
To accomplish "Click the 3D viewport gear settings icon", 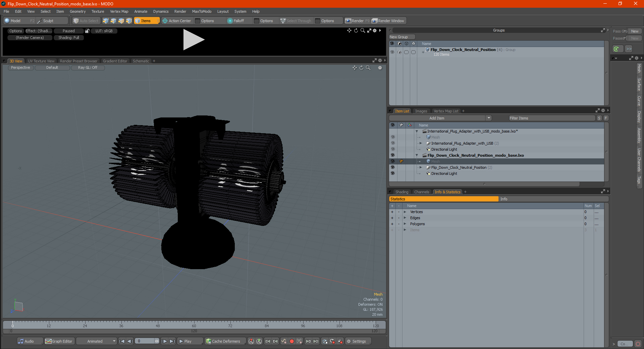I will [x=380, y=68].
